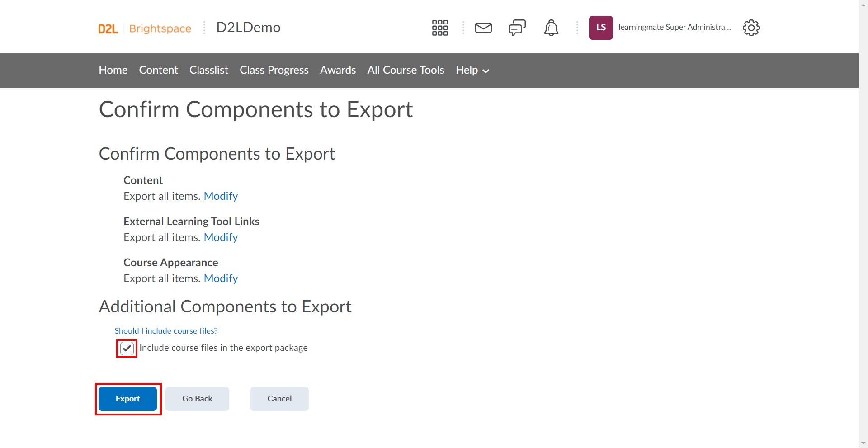Screen dimensions: 868x448
Task: Go to the Content nav item
Action: click(x=158, y=70)
